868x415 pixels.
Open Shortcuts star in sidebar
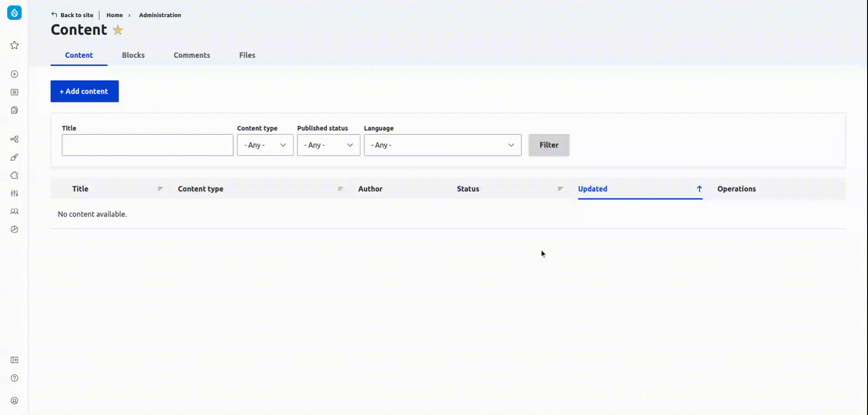14,45
